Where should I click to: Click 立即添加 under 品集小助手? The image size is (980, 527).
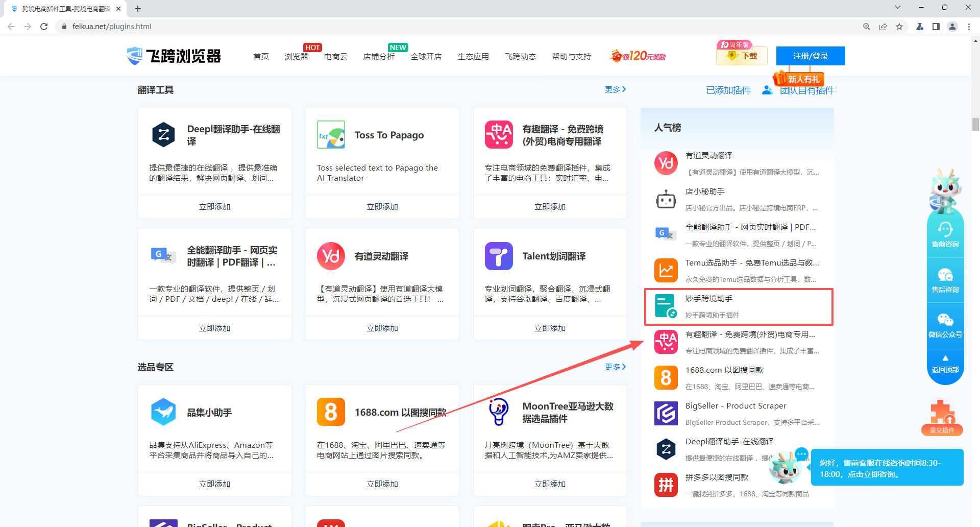(x=215, y=484)
